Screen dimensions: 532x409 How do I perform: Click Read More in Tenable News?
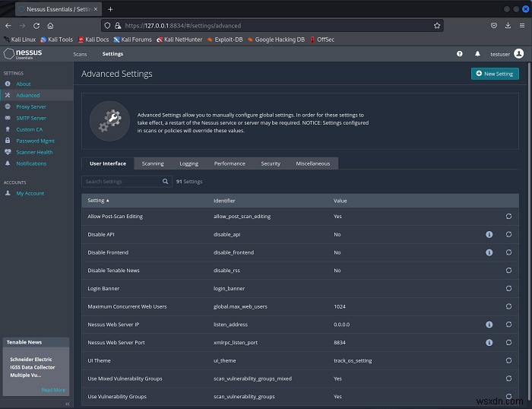point(53,390)
